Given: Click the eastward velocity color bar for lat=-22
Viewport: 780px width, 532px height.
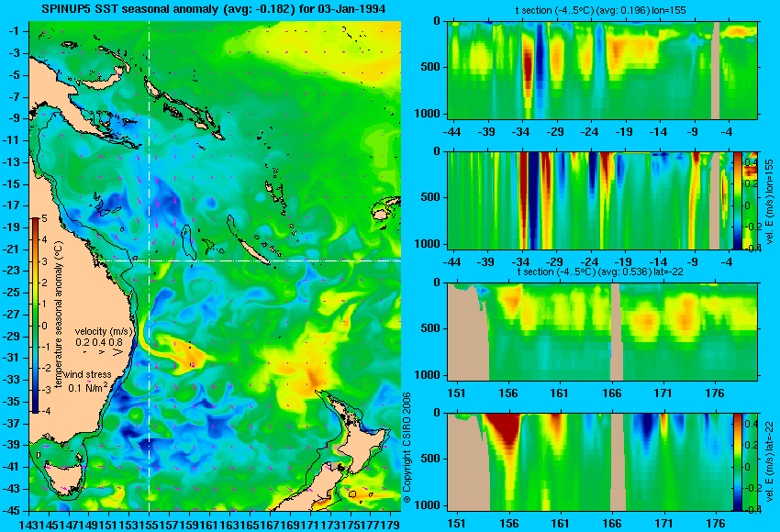Looking at the screenshot, I should pyautogui.click(x=737, y=462).
